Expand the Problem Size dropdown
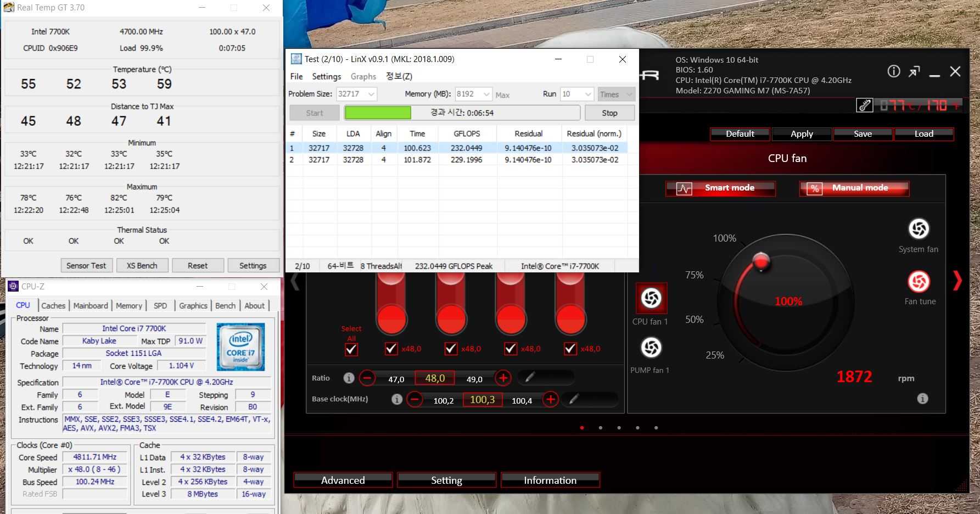 [x=371, y=94]
